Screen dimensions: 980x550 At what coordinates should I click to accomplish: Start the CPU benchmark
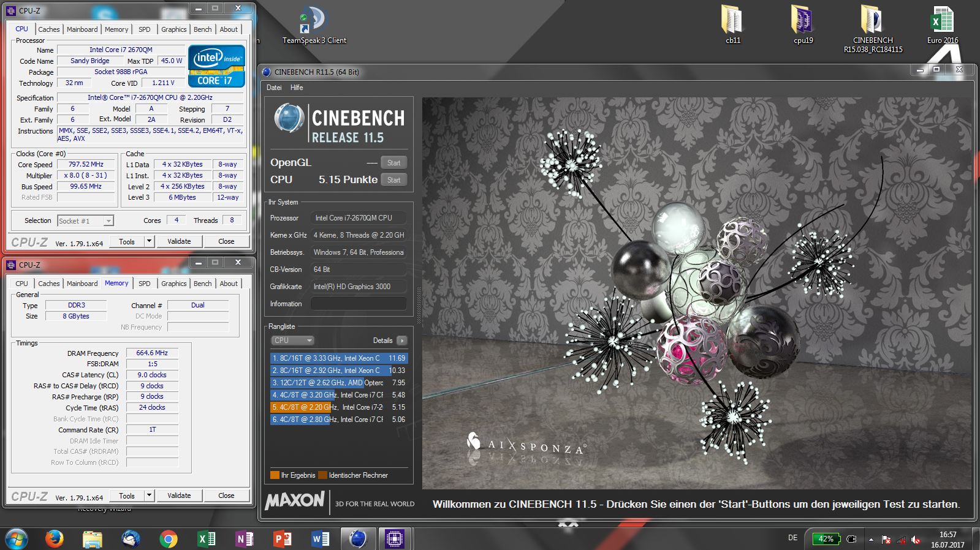click(393, 180)
